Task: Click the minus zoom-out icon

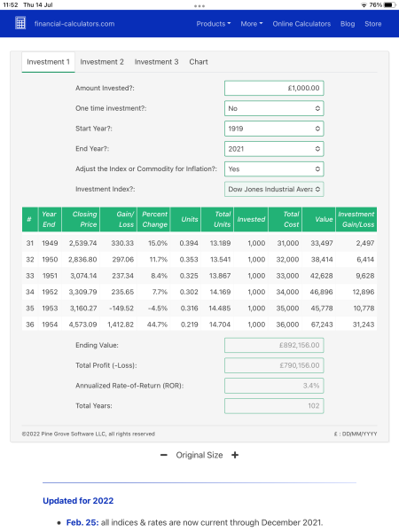Action: pos(164,456)
